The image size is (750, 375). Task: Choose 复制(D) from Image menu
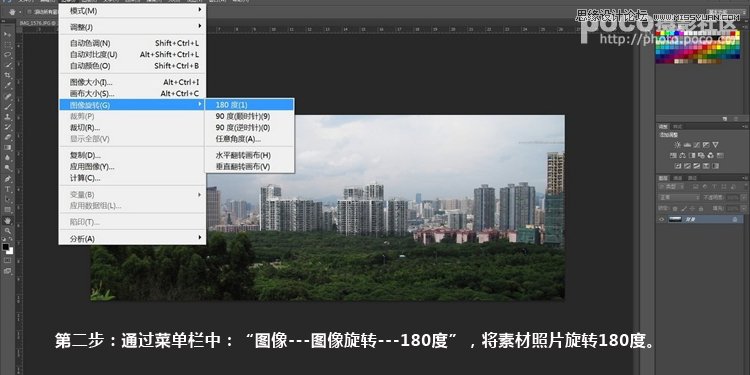pos(132,155)
